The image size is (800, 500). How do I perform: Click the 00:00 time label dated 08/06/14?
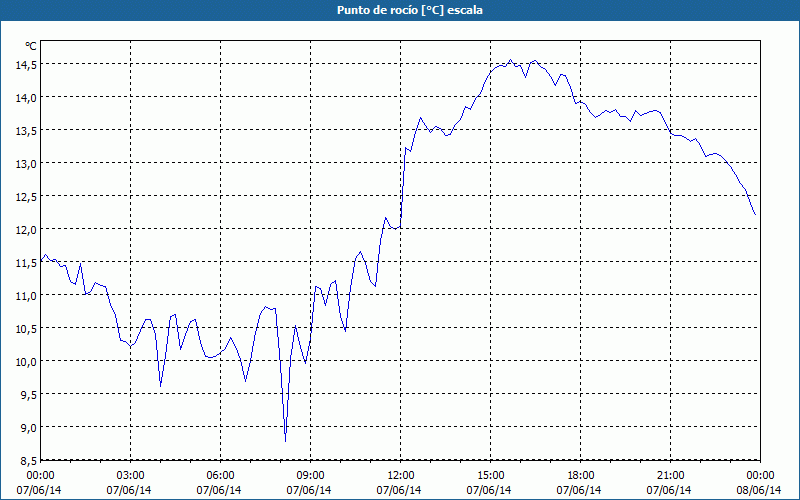tap(760, 476)
